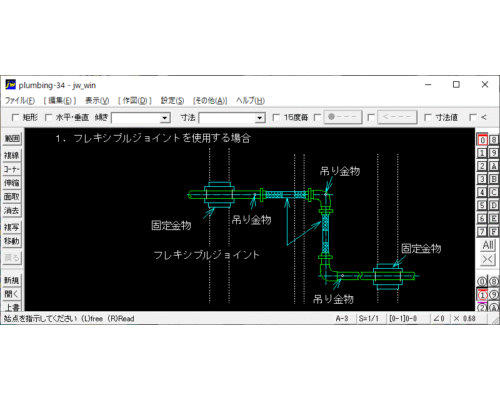Select layer B square button
This screenshot has height=400, width=500.
click(494, 179)
